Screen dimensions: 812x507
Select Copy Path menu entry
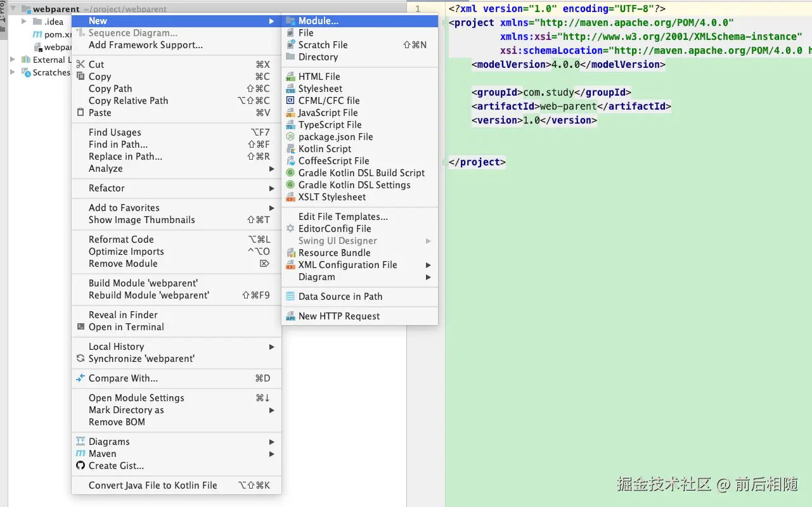pos(176,89)
